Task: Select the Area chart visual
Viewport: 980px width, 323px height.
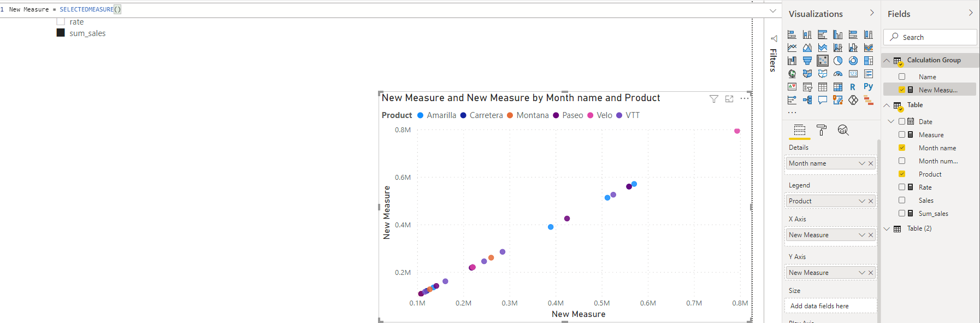Action: tap(807, 48)
